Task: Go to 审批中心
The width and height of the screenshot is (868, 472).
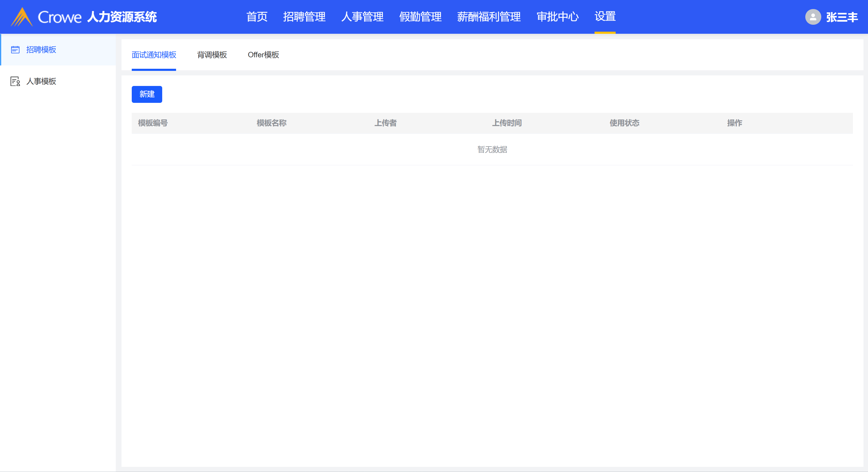Action: (557, 17)
